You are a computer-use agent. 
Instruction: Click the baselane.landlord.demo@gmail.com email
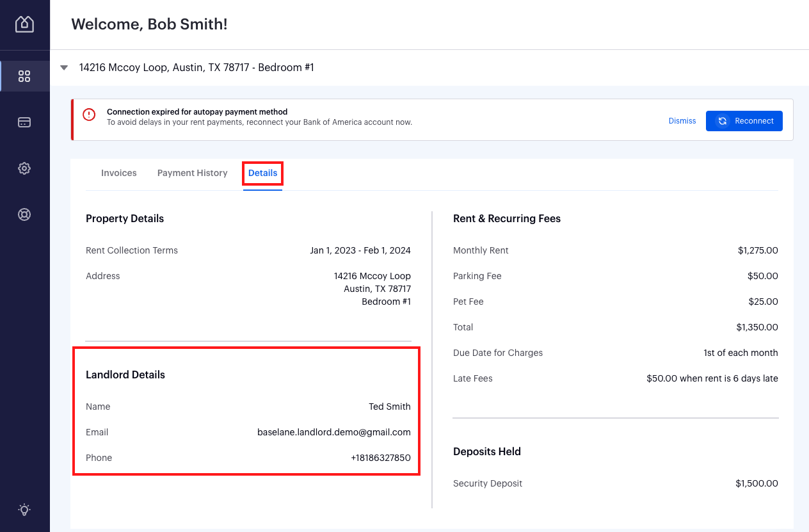334,432
